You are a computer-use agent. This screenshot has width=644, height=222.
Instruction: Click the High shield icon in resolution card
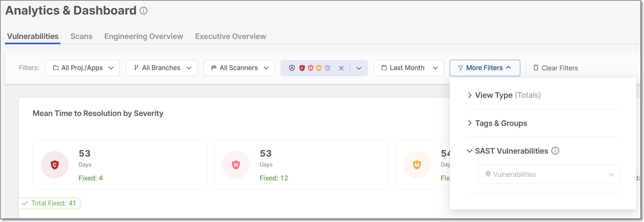[236, 165]
